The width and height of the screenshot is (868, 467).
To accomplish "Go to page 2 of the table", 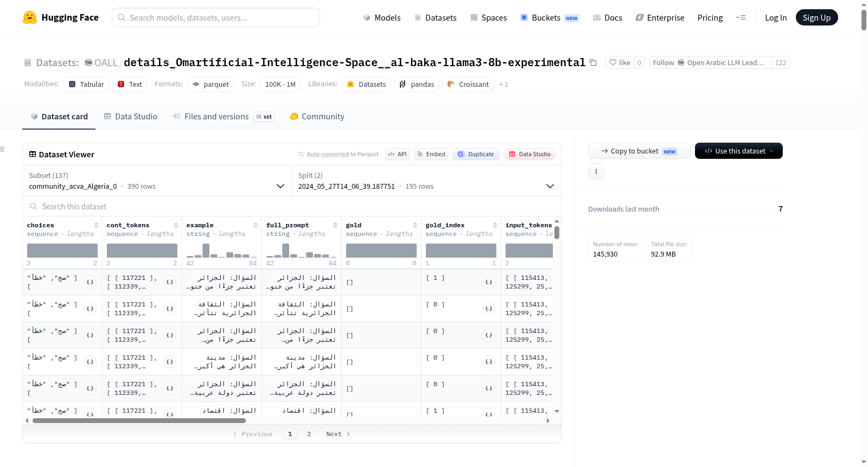I will [309, 434].
